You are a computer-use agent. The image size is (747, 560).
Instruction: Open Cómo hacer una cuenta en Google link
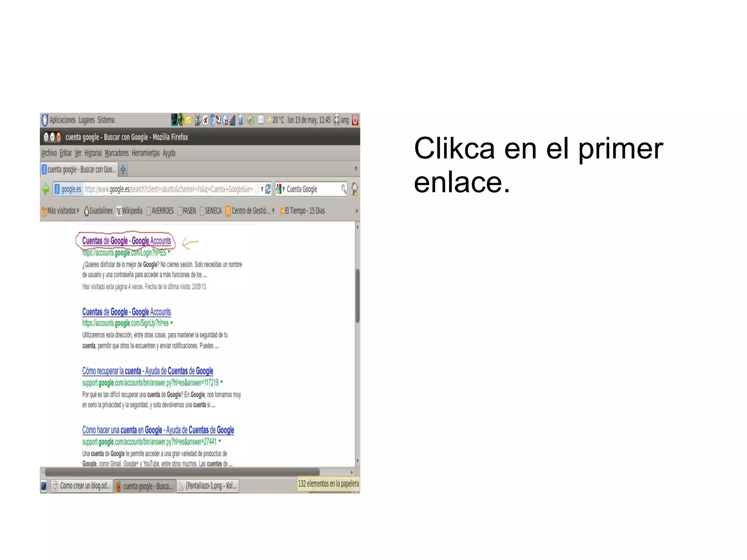[x=158, y=430]
